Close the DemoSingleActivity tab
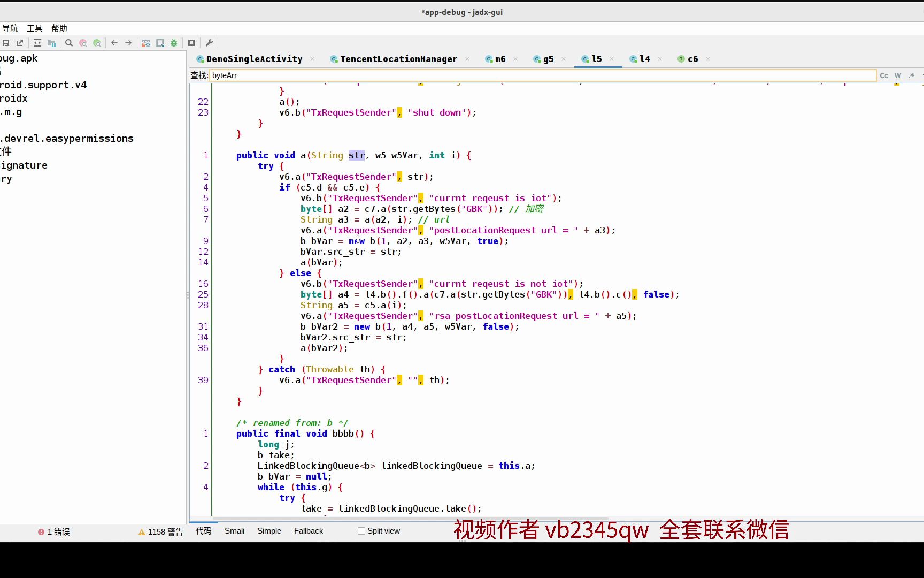This screenshot has width=924, height=578. (x=312, y=59)
